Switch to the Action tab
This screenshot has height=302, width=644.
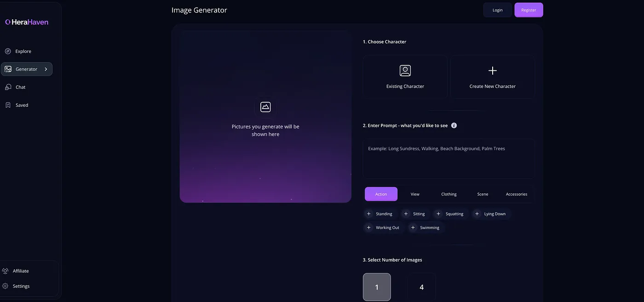pyautogui.click(x=381, y=194)
